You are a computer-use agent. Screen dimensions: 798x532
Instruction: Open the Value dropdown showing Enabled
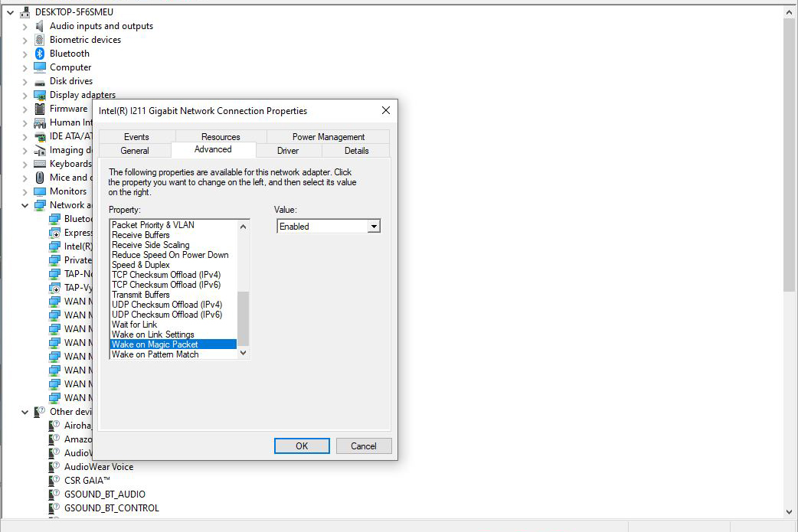click(373, 226)
